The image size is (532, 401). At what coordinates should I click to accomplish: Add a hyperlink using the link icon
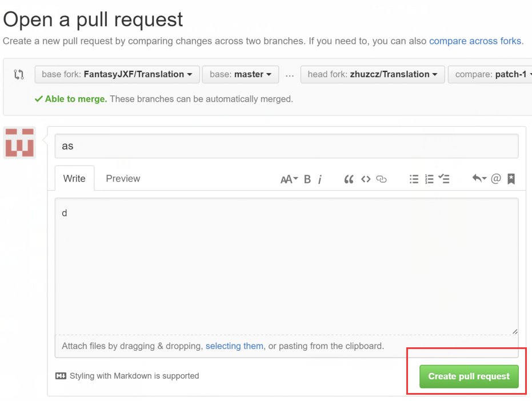tap(382, 179)
